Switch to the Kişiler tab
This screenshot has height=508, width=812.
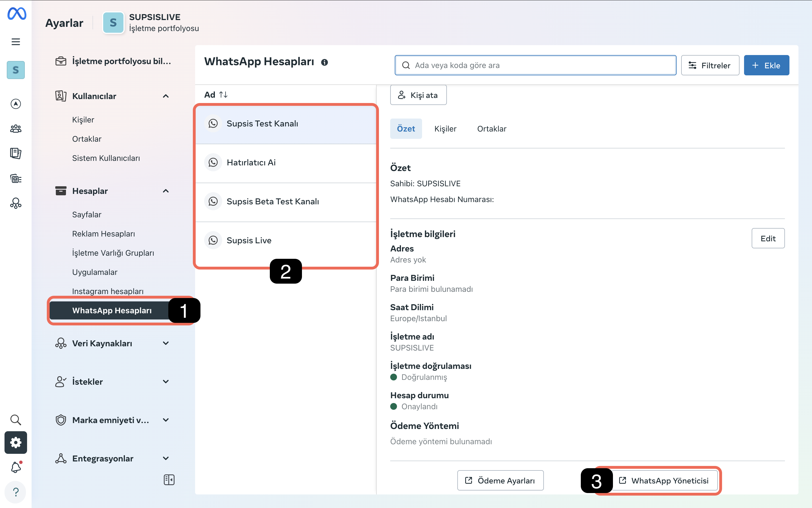tap(445, 129)
